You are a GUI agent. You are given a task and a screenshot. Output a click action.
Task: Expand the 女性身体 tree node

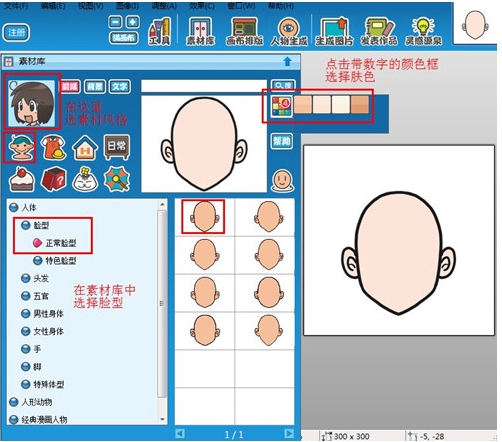(x=26, y=331)
